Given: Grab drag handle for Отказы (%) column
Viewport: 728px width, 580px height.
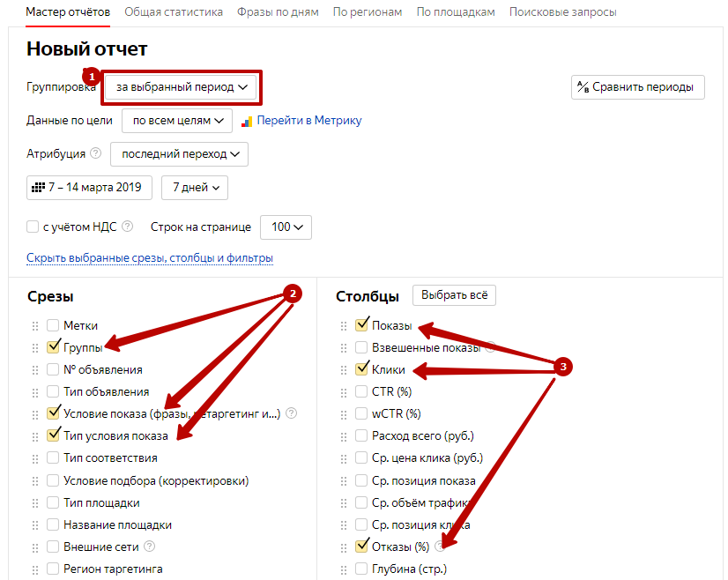Looking at the screenshot, I should coord(344,547).
